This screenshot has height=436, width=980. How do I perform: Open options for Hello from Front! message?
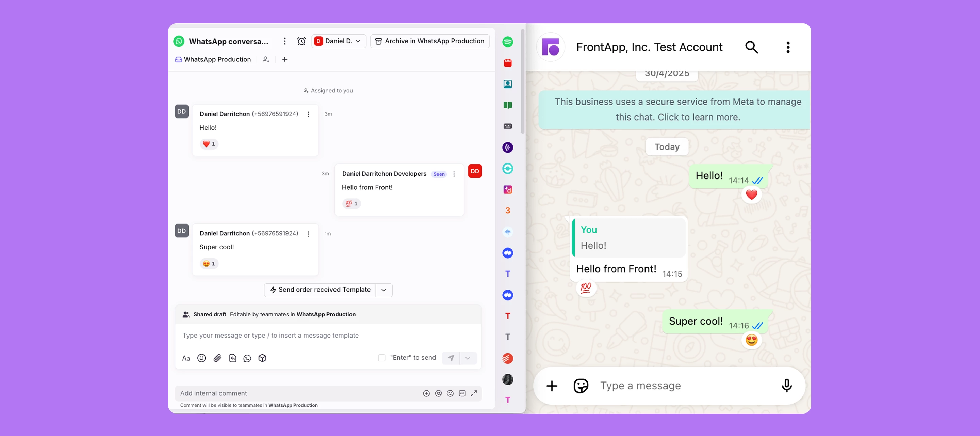[454, 174]
